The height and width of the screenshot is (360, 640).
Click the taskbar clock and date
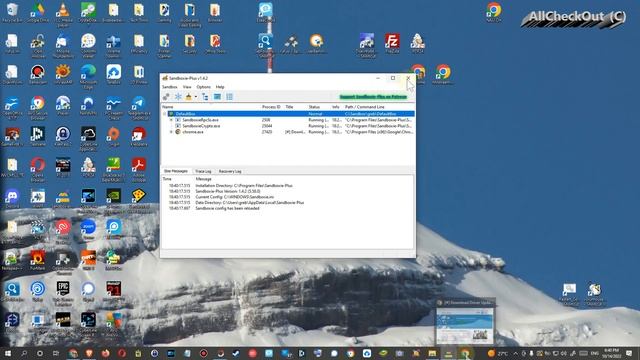click(x=611, y=353)
